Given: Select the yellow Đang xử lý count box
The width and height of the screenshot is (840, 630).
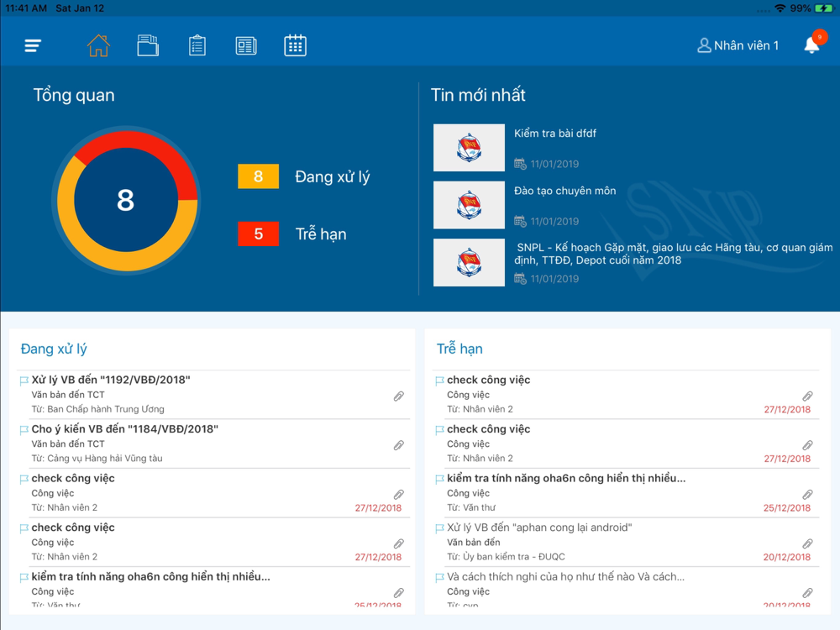Looking at the screenshot, I should 258,176.
